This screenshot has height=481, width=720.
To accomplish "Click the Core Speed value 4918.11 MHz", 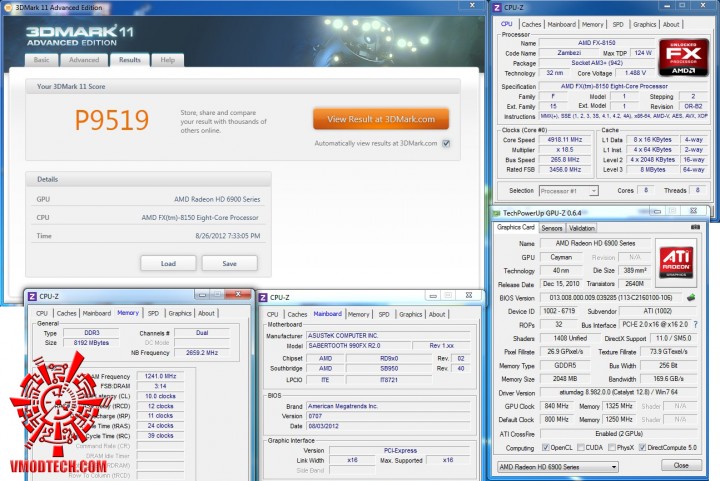I will point(564,140).
